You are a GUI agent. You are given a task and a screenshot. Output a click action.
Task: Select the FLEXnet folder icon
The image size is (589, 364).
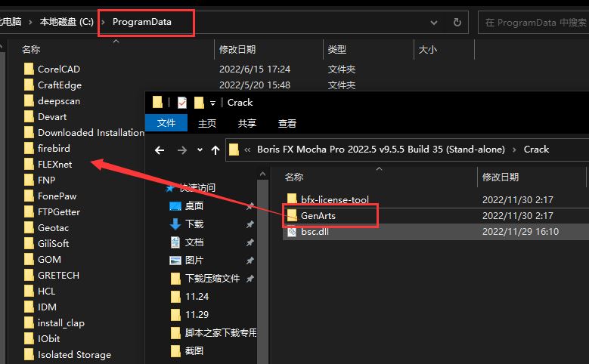(x=29, y=165)
